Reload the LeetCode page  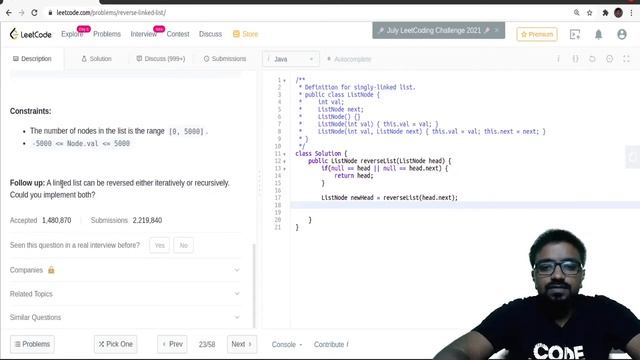click(x=34, y=13)
